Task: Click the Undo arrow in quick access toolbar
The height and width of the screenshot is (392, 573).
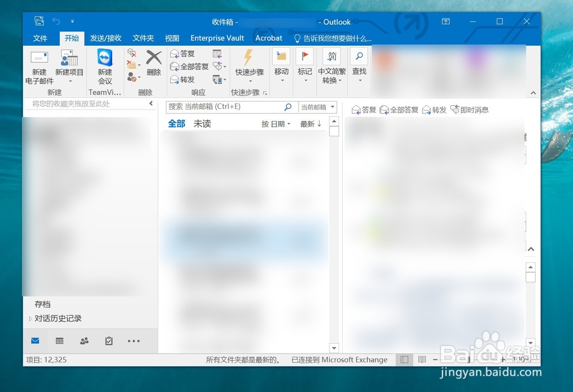Action: click(56, 21)
